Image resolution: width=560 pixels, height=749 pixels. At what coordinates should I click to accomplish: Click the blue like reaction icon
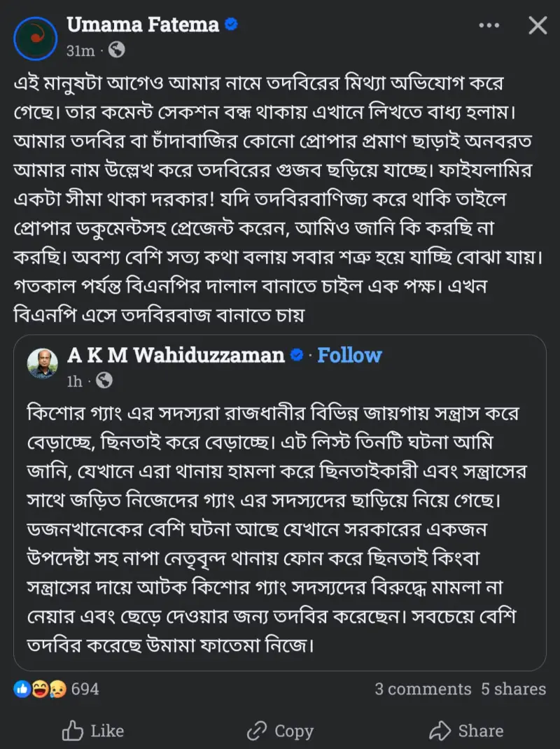click(x=22, y=689)
